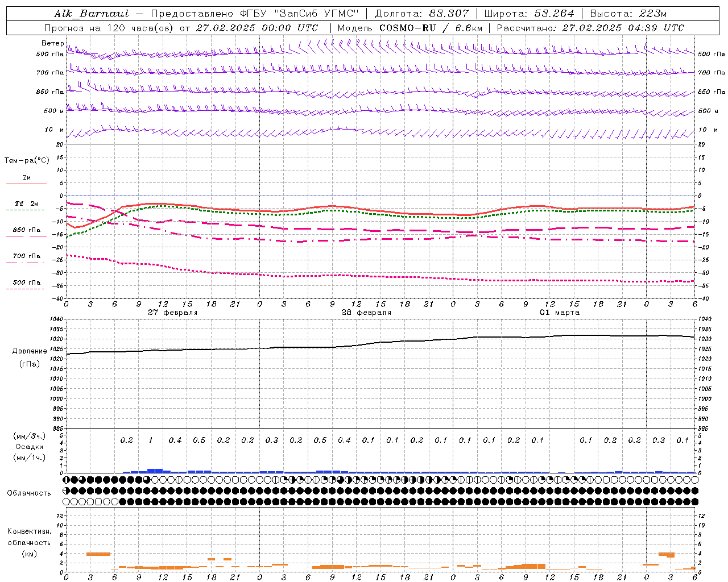This screenshot has height=582, width=728.
Task: Click the '(мм/1ч.)' unit label
Action: 30,458
